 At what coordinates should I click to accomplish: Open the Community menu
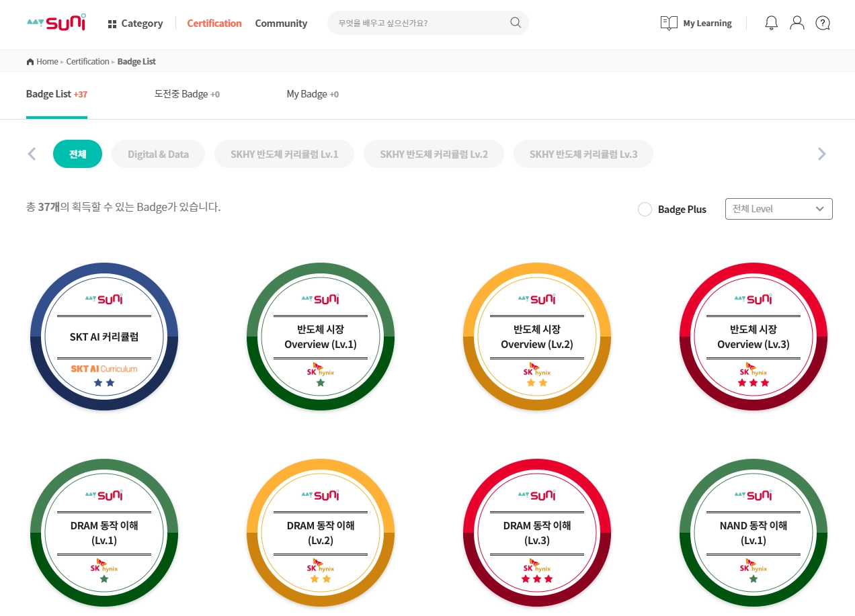point(281,24)
